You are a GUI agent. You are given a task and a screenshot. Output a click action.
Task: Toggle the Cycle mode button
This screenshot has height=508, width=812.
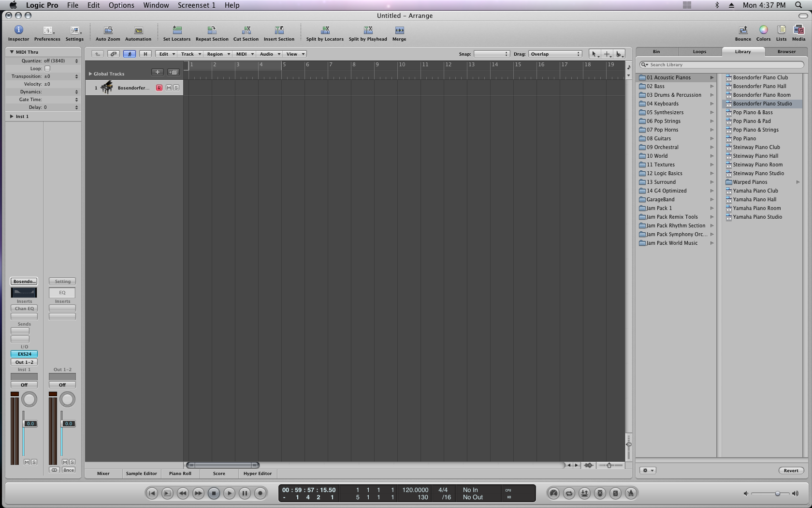(569, 493)
